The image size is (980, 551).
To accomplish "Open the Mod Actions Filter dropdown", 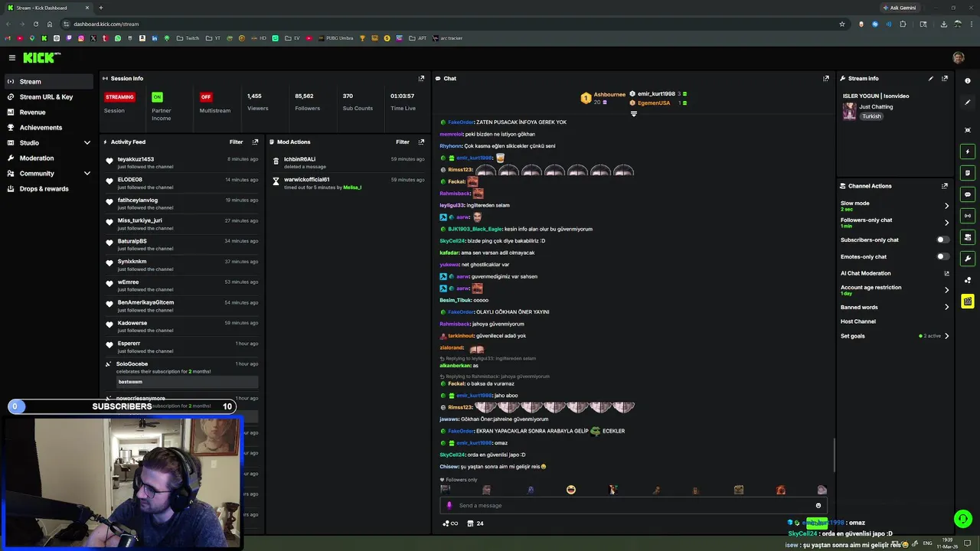I will (402, 142).
